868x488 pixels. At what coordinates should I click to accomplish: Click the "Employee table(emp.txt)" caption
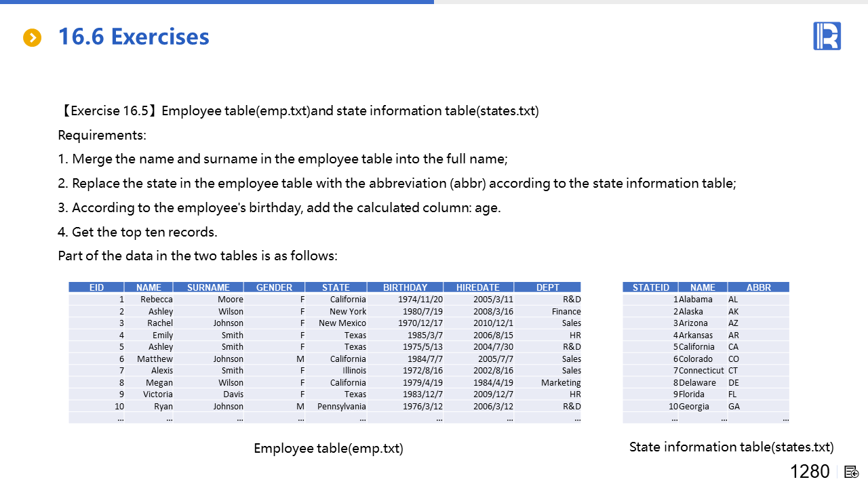[328, 449]
